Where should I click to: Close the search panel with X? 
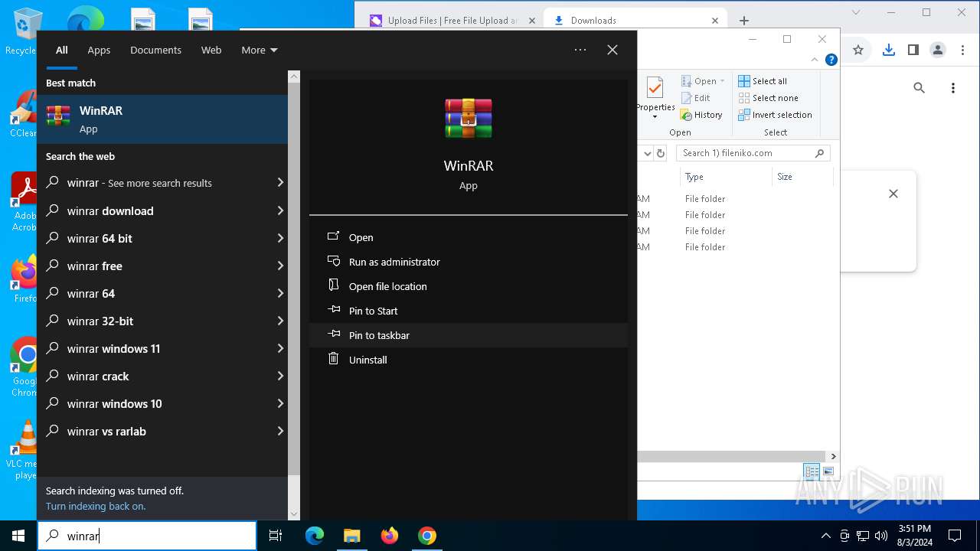coord(612,50)
